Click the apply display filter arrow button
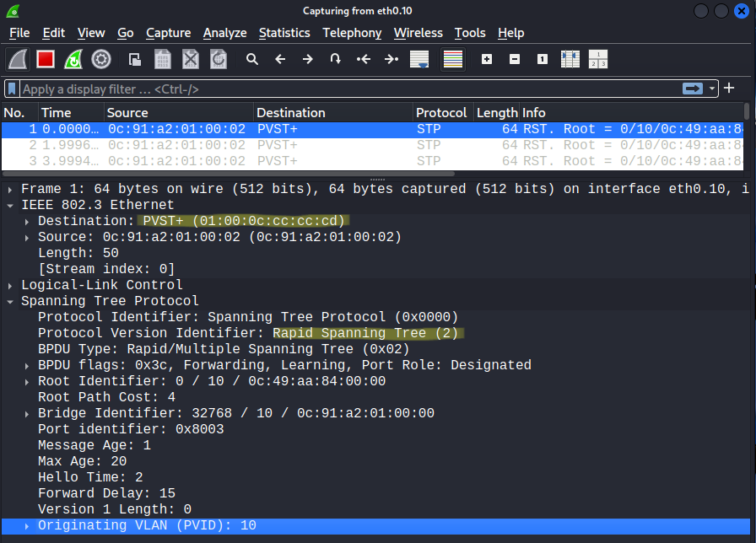Viewport: 756px width, 543px height. click(693, 89)
